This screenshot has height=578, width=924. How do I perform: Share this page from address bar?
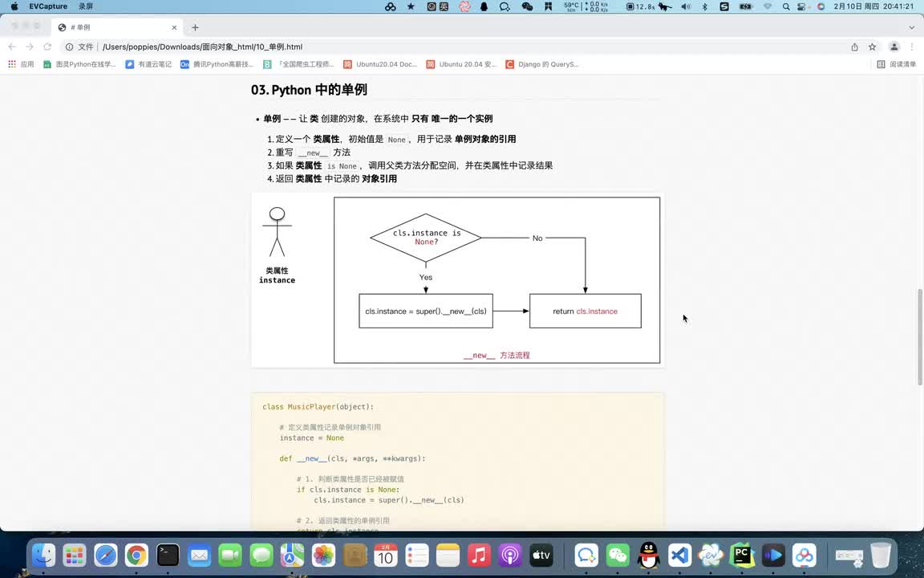pos(854,47)
